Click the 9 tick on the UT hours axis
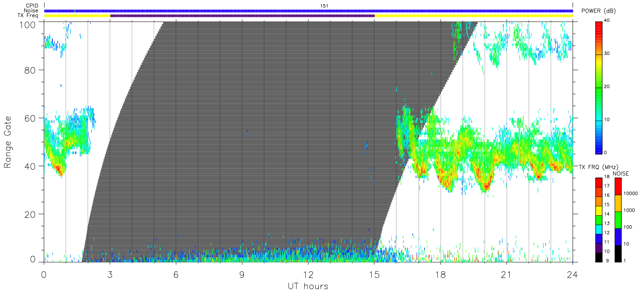644x297 pixels. [242, 274]
